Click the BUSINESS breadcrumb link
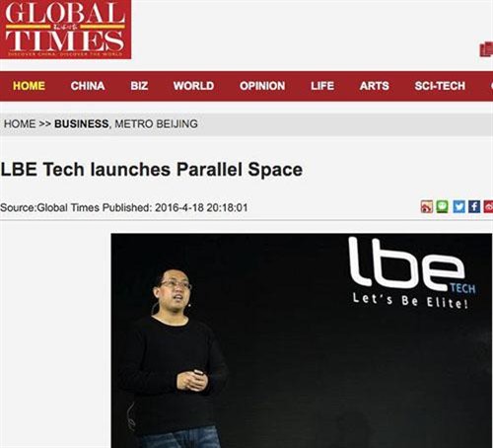Image resolution: width=493 pixels, height=448 pixels. (x=81, y=124)
